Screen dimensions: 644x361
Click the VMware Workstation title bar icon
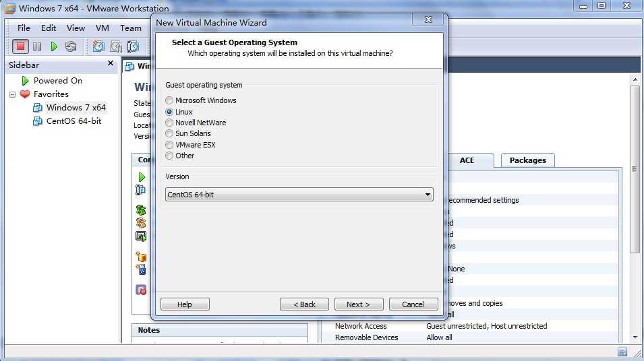coord(9,8)
